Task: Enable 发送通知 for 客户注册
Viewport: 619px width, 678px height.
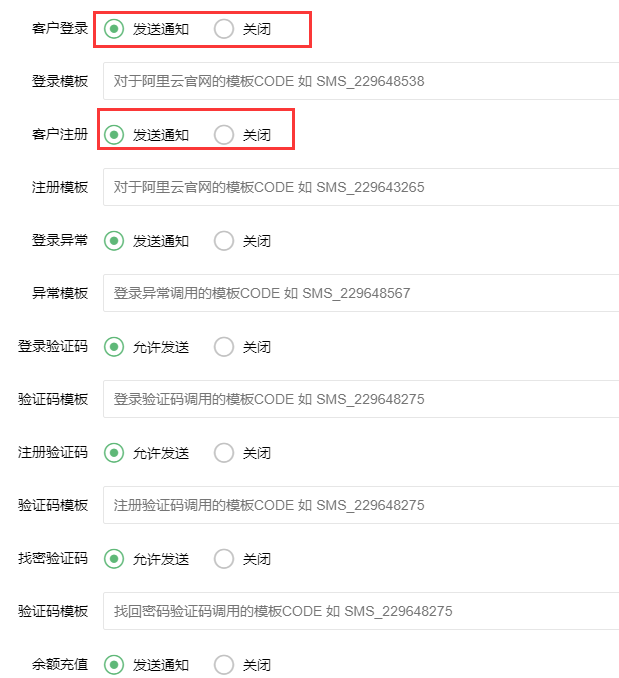Action: 115,135
